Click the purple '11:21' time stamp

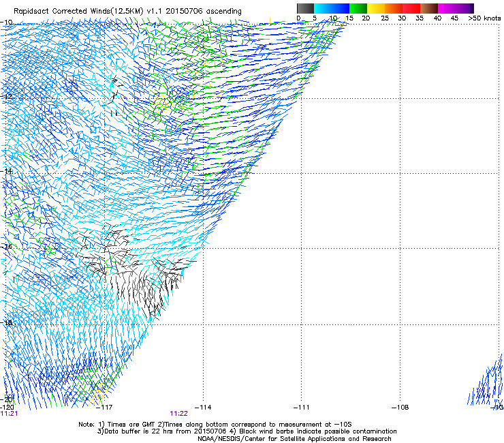click(x=10, y=414)
